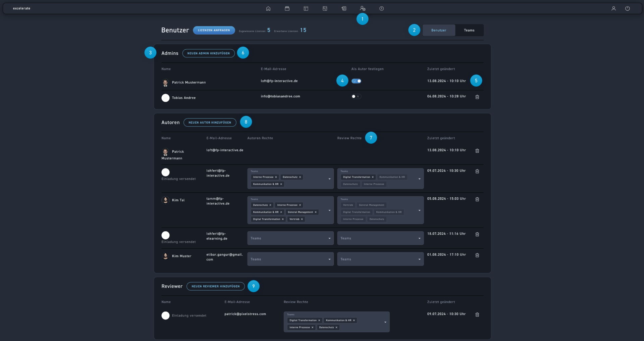
Task: Open Review Rechte Teams dropdown for lohfert@fp-elearning.de
Action: click(x=380, y=238)
